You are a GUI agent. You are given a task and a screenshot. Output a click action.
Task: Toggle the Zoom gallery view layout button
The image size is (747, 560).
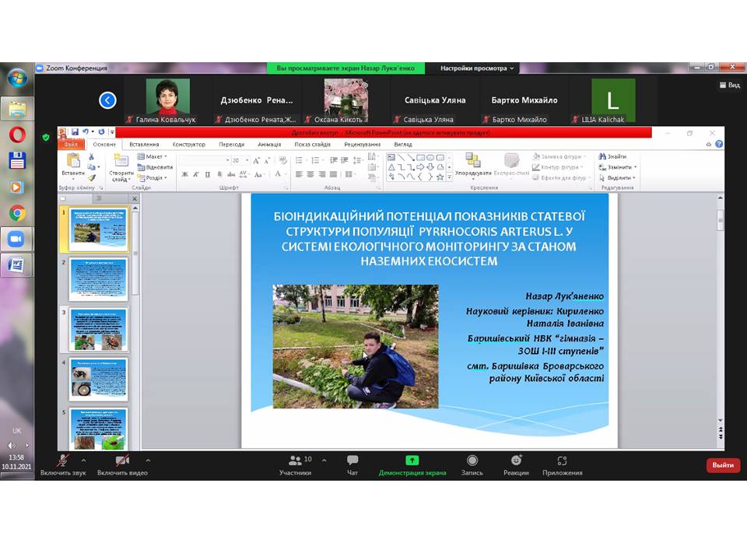(729, 86)
